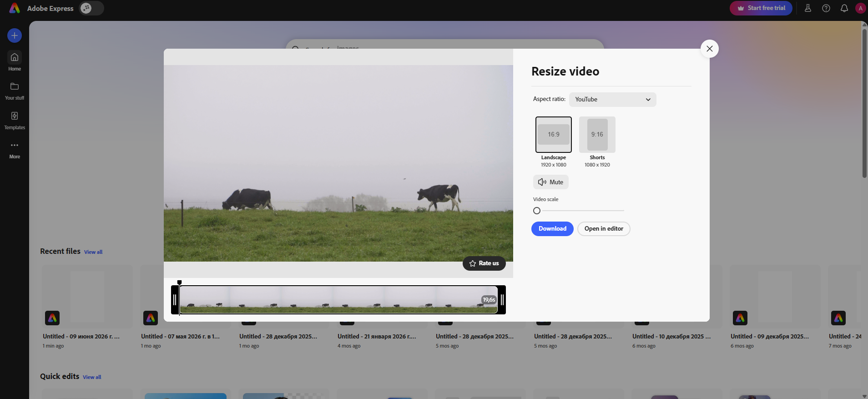868x399 pixels.
Task: Click Open in editor button
Action: 604,229
